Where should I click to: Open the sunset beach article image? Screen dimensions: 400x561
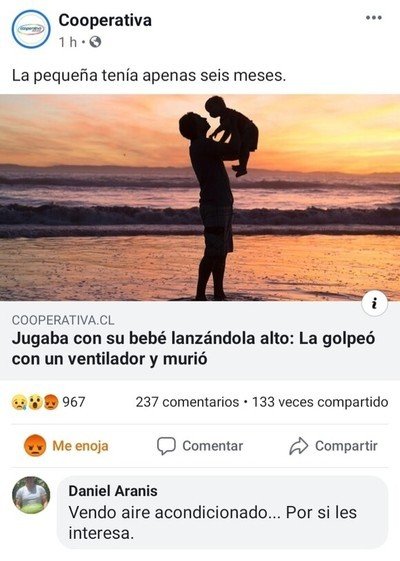coord(200,197)
